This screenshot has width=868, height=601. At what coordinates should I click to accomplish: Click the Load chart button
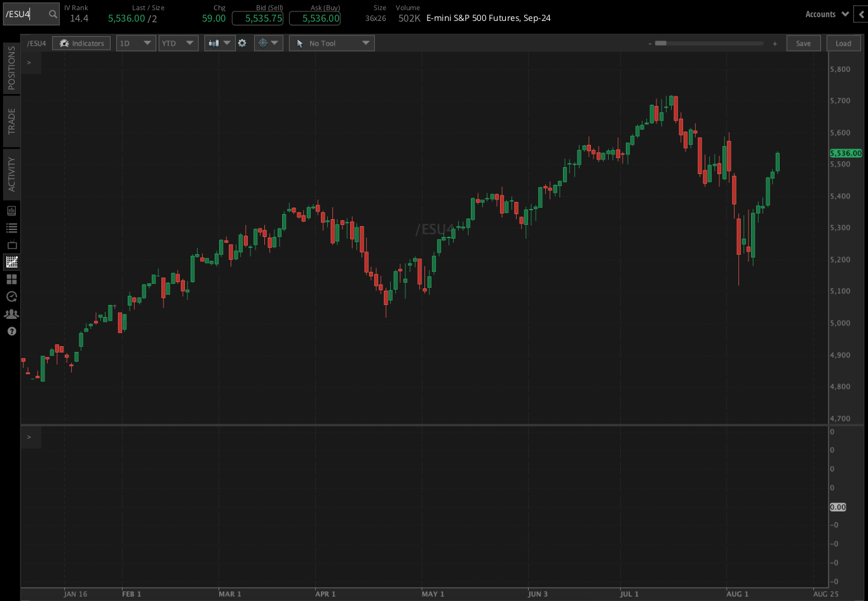click(843, 43)
